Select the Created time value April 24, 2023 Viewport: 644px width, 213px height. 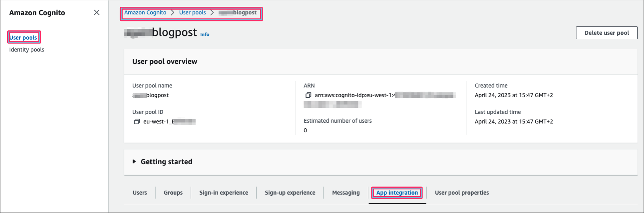click(x=514, y=95)
